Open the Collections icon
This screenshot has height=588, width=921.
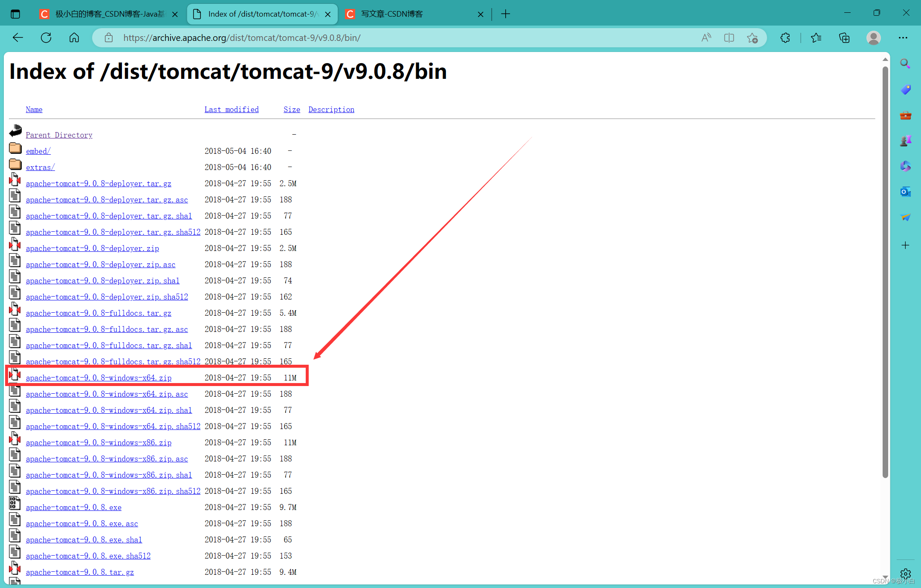(x=844, y=38)
